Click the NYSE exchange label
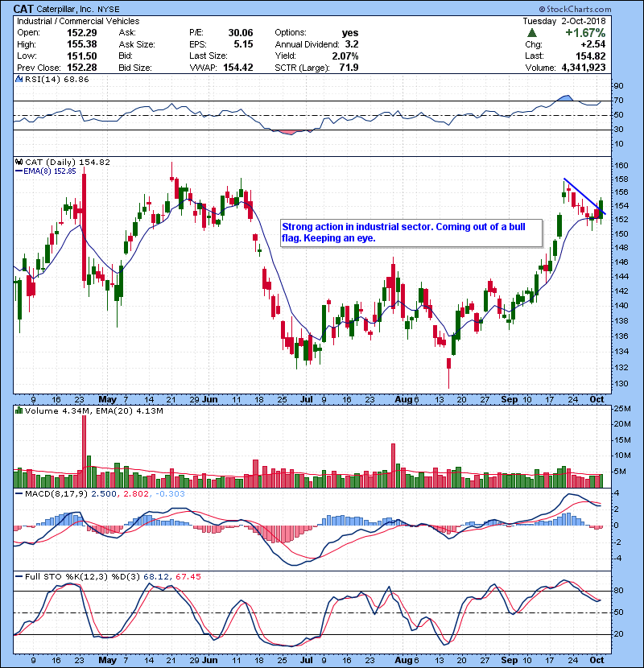This screenshot has width=644, height=668. point(109,10)
